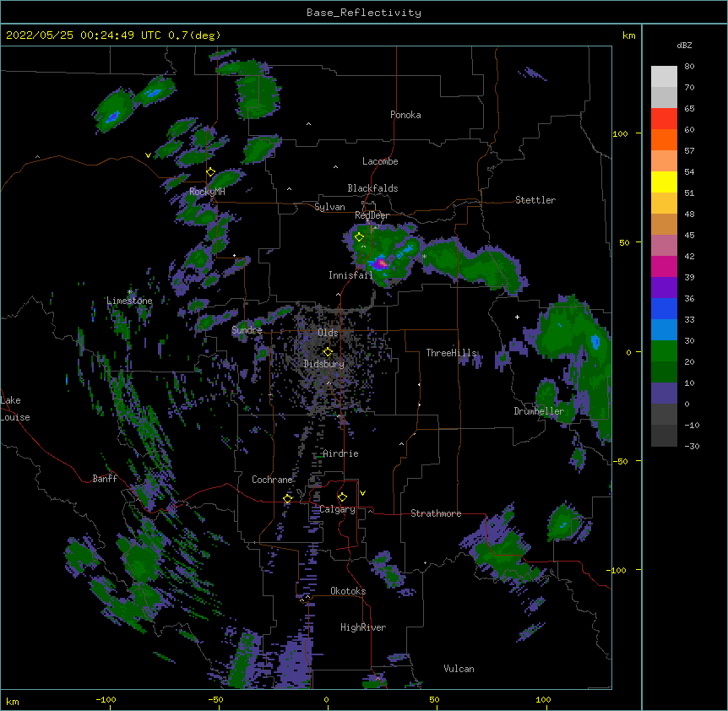Image resolution: width=728 pixels, height=711 pixels.
Task: Select the bright green 20-30 dBZ legend swatch
Action: pyautogui.click(x=664, y=351)
